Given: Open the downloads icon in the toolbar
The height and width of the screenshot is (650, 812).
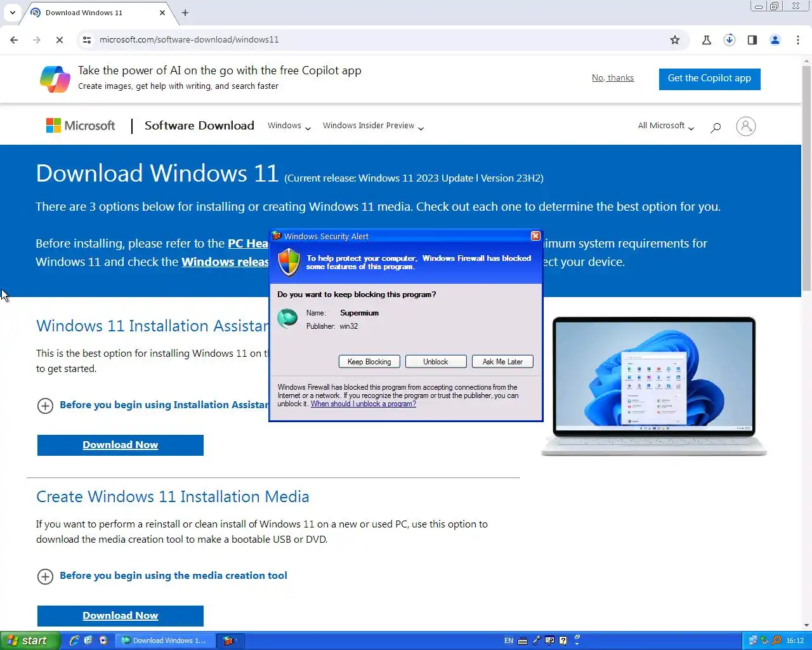Looking at the screenshot, I should pos(730,40).
